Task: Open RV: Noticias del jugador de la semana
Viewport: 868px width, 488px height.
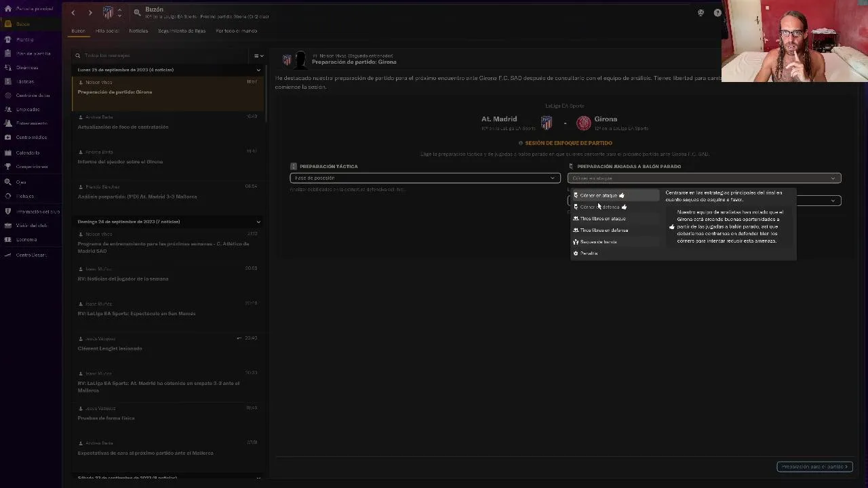Action: (x=167, y=279)
